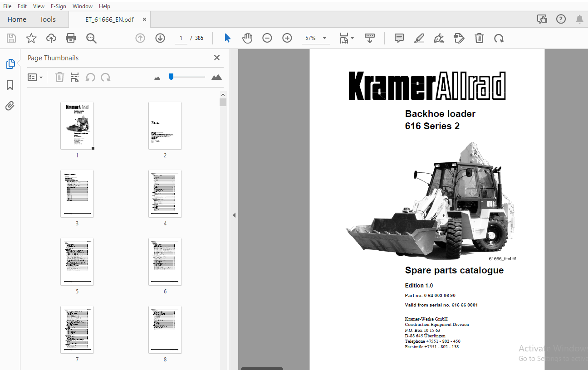Click "Part no. 0 64 003 06 90" text
Viewport: 588px width, 370px height.
pos(430,296)
